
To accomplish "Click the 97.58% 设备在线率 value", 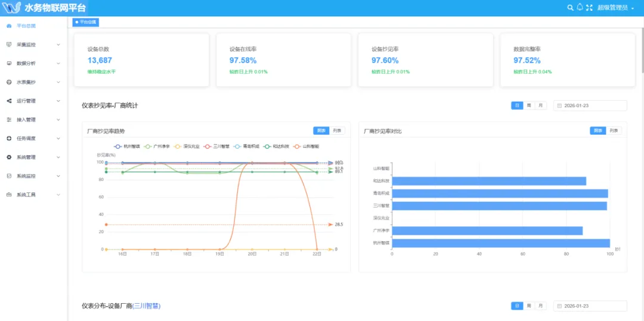I will (243, 61).
